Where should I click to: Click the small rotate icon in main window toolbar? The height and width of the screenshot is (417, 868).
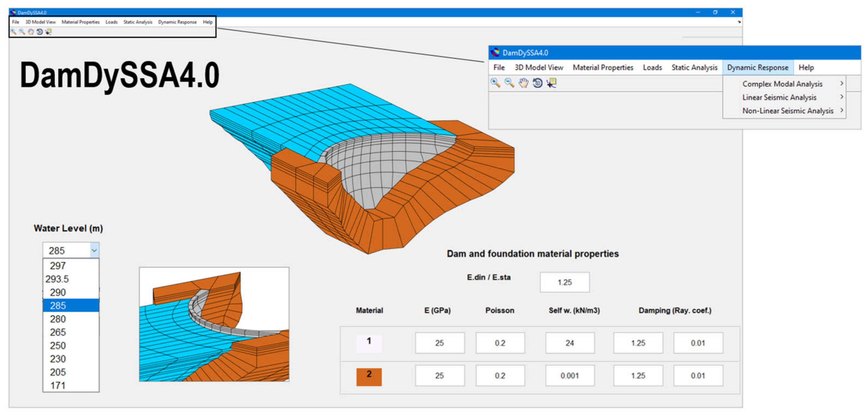39,32
